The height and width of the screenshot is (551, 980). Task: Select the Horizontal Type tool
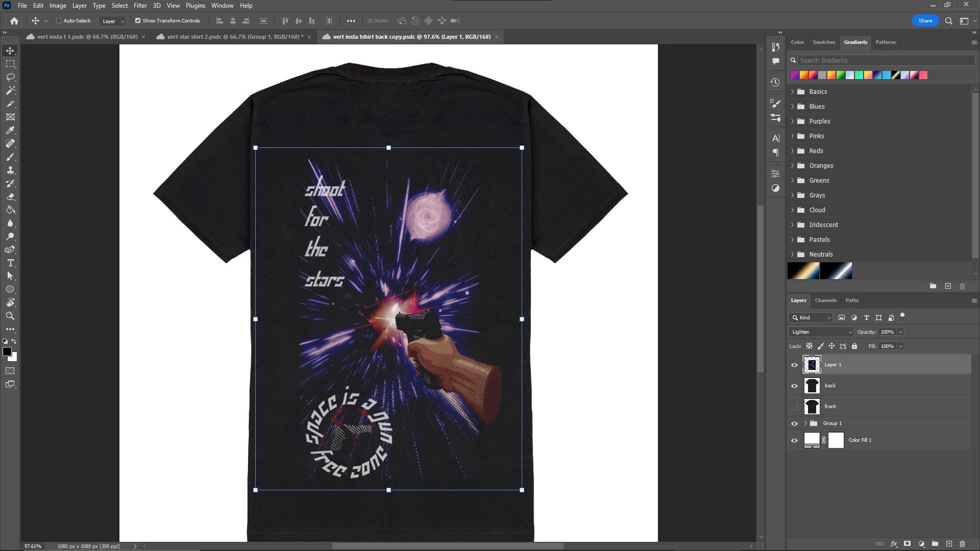(10, 263)
